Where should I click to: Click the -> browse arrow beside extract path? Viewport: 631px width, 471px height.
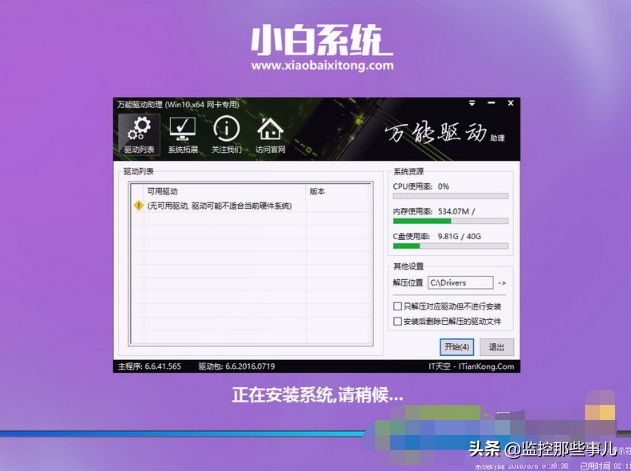[x=502, y=283]
